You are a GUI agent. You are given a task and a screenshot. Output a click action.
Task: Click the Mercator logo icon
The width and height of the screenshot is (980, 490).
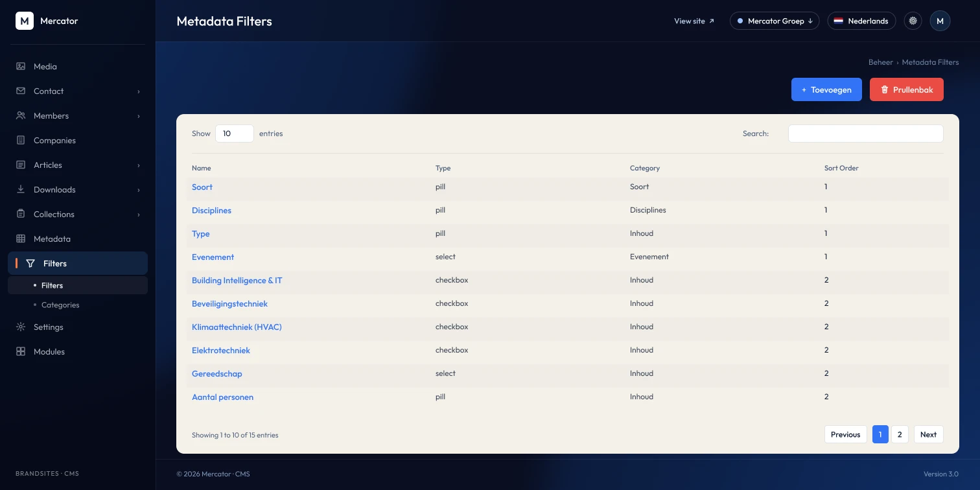(x=25, y=21)
